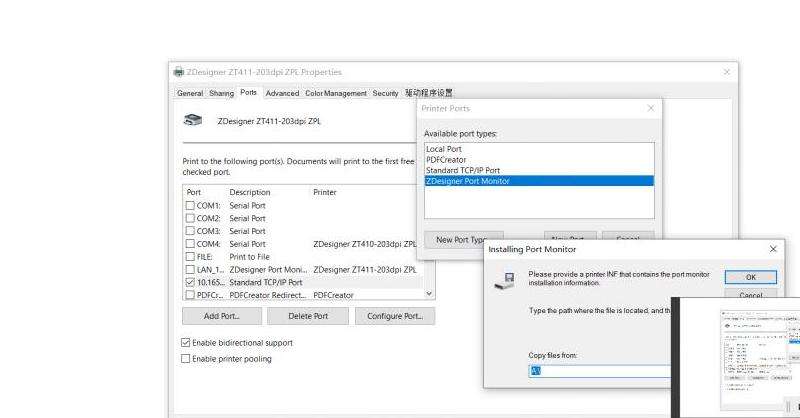The width and height of the screenshot is (800, 418).
Task: Enable printer pooling checkbox
Action: [x=186, y=359]
